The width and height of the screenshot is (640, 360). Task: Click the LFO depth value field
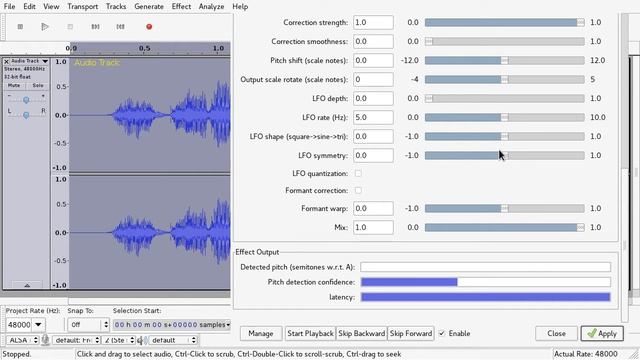point(373,98)
